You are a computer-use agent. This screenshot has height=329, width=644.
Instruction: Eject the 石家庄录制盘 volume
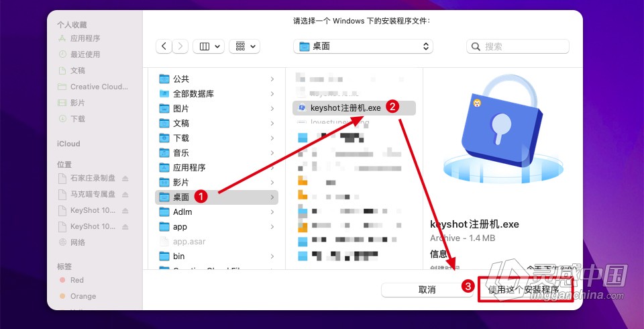[x=125, y=178]
